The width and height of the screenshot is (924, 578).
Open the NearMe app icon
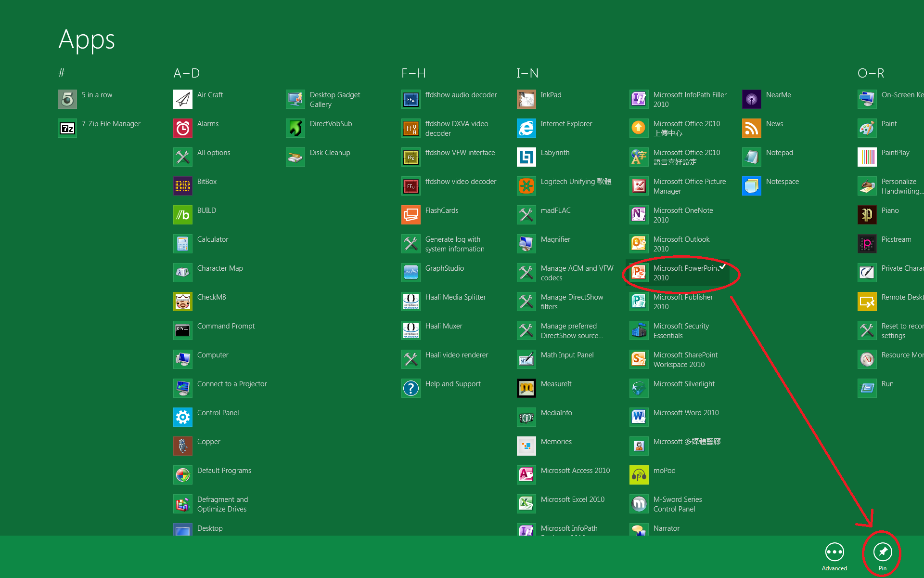(752, 99)
